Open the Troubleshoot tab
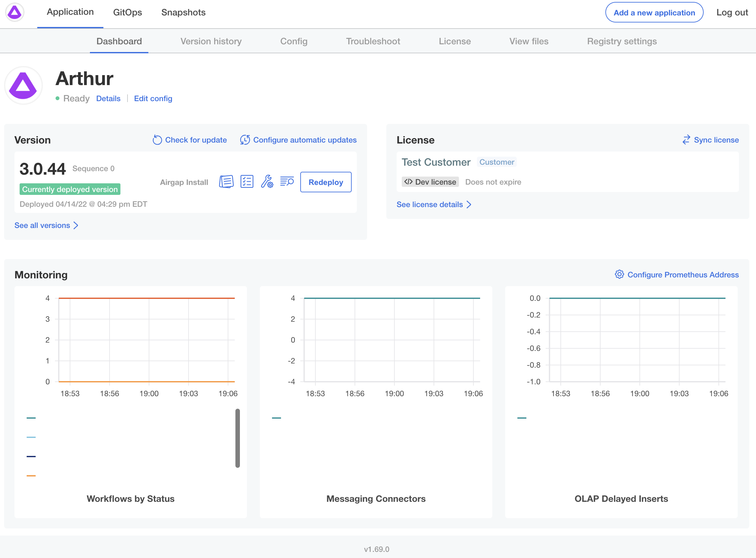 [x=373, y=41]
